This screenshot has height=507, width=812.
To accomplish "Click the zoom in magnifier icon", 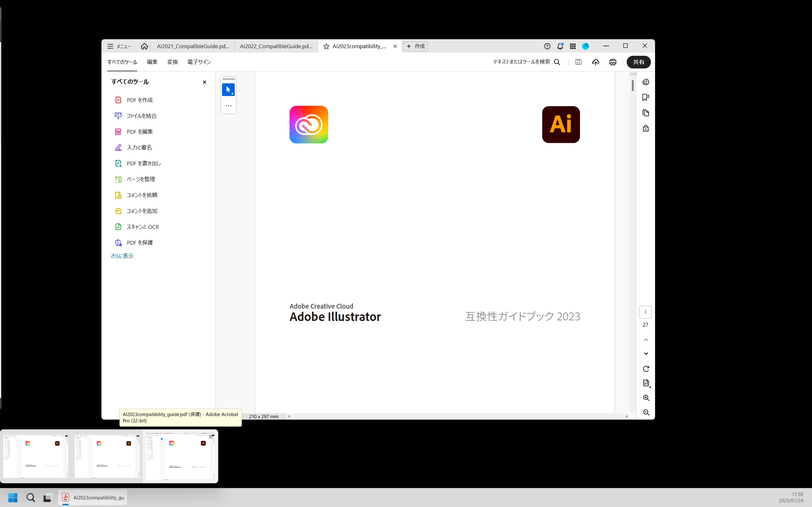I will 646,398.
